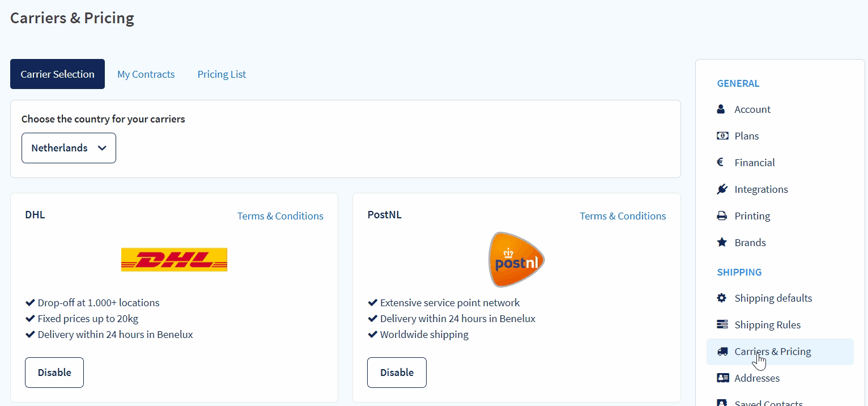Open the Plans menu item

[746, 136]
